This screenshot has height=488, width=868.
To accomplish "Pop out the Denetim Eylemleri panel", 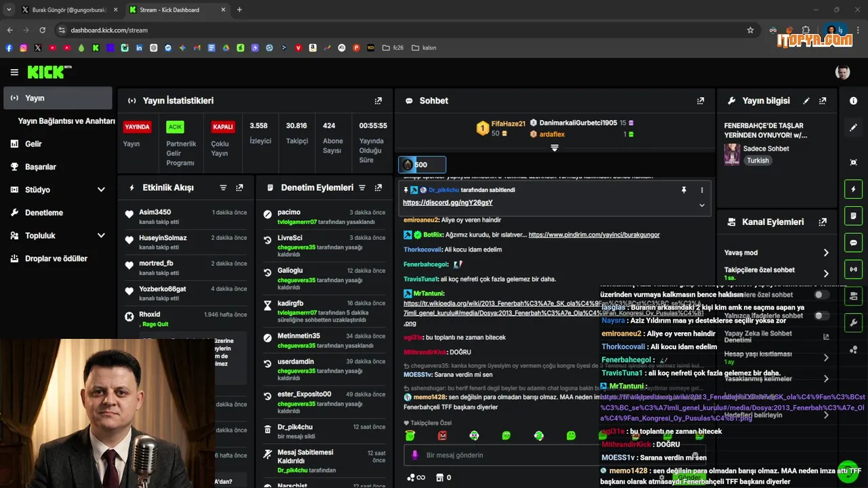I will click(378, 188).
